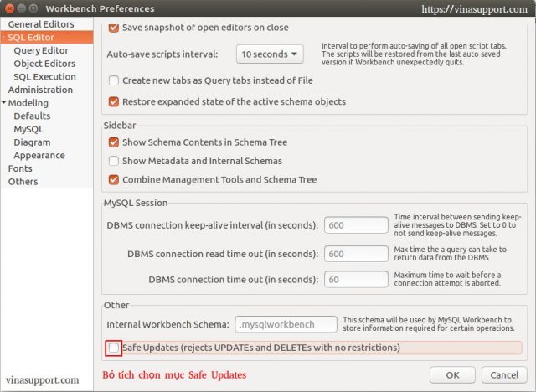This screenshot has width=536, height=392.
Task: Uncheck Save snapshot of open editors checkbox
Action: click(114, 28)
